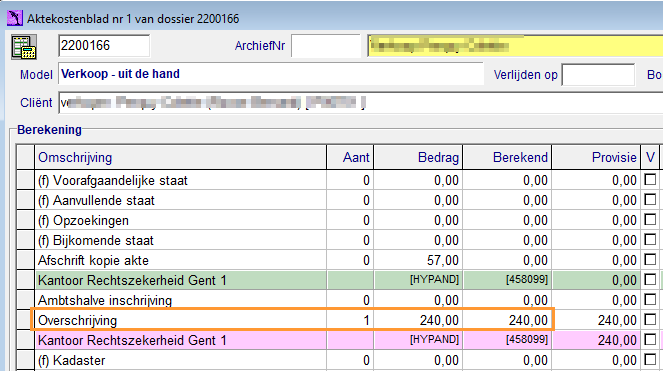Tick the V checkbox on the pink Kantoor row
Image resolution: width=663 pixels, height=371 pixels.
(650, 339)
